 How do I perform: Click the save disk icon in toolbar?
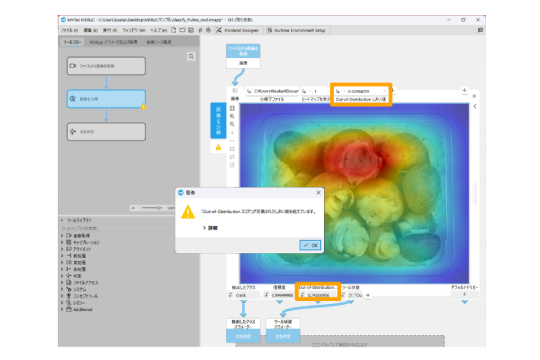[191, 30]
